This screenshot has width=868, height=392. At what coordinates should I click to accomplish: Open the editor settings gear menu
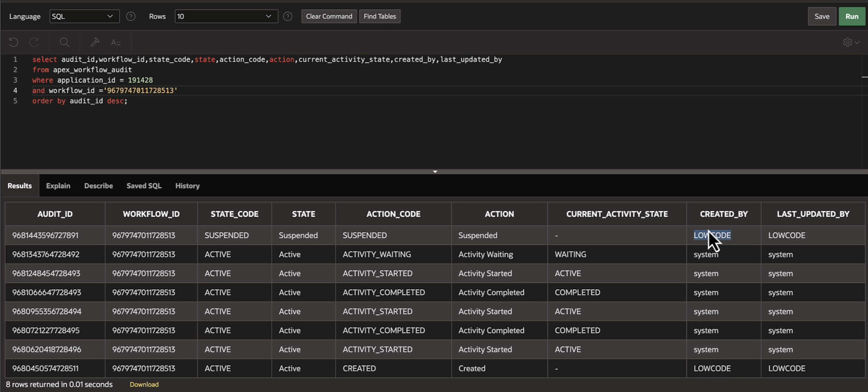[850, 42]
